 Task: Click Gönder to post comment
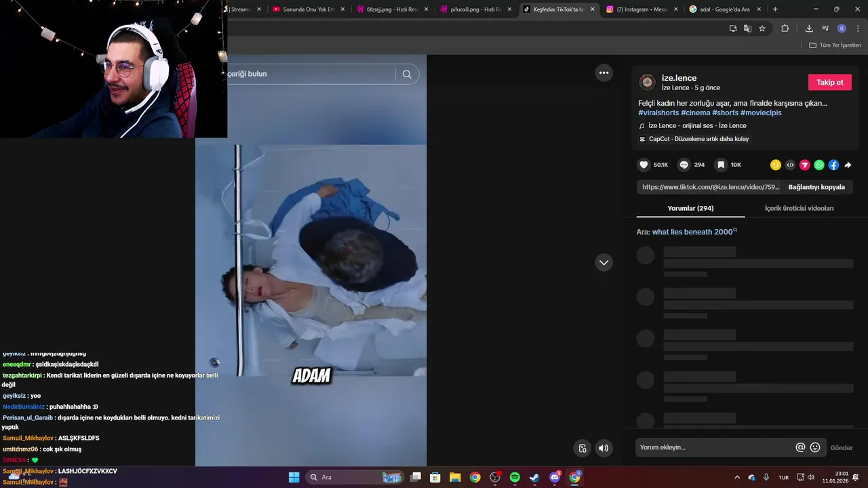coord(842,447)
